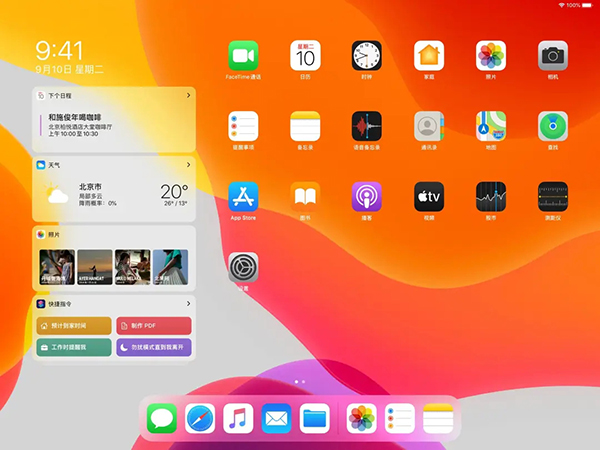The width and height of the screenshot is (600, 450).
Task: Open the Stocks app
Action: tap(491, 196)
